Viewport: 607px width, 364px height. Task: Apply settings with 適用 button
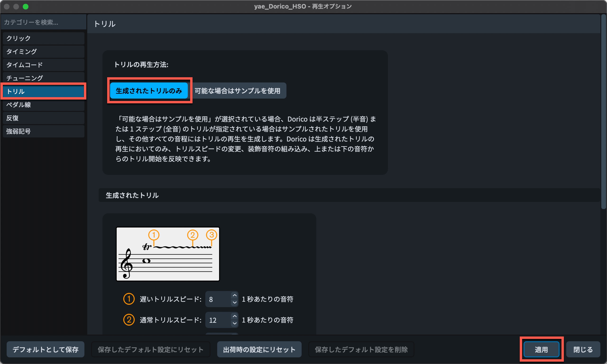pyautogui.click(x=542, y=349)
